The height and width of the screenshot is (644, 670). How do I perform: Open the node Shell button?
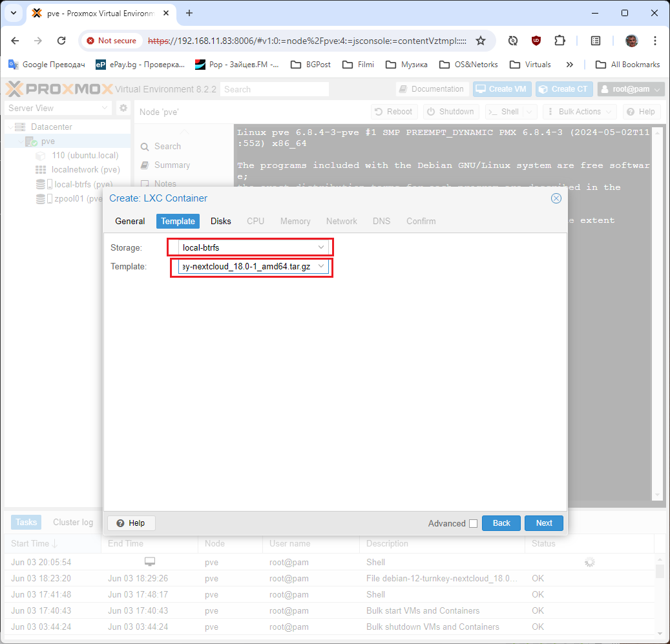point(505,112)
